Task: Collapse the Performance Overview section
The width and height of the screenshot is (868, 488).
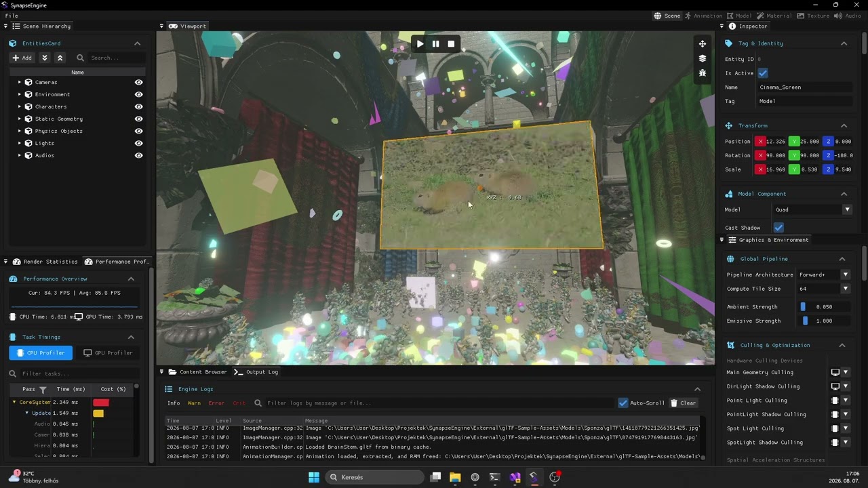Action: [x=131, y=279]
